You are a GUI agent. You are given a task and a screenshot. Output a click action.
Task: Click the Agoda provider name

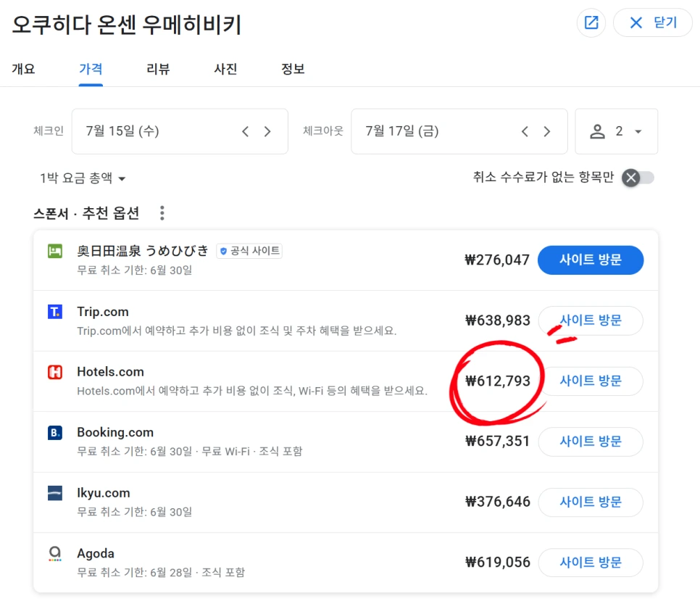point(96,554)
